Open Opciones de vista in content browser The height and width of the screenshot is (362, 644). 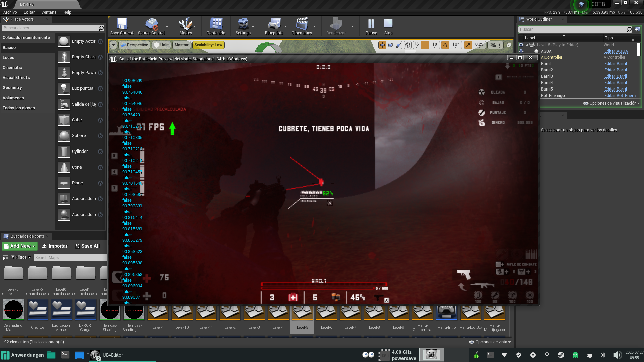click(490, 342)
